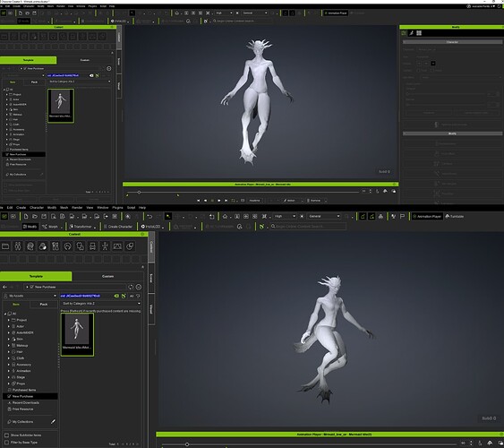The image size is (504, 448).
Task: Toggle Animation Player in upper window toolbar
Action: (x=335, y=13)
